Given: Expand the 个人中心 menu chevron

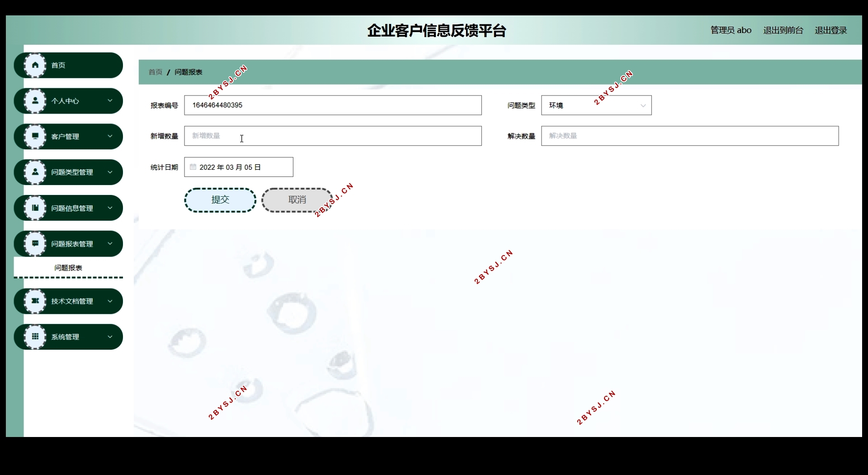Looking at the screenshot, I should (110, 100).
